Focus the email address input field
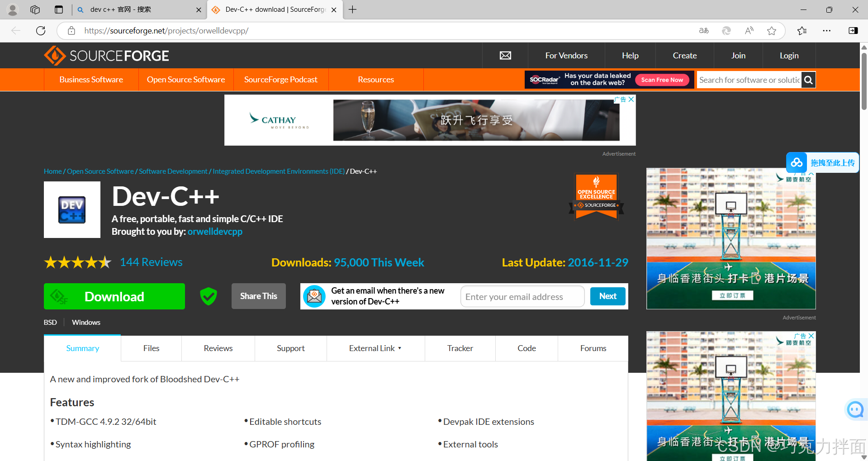The width and height of the screenshot is (868, 461). point(522,297)
